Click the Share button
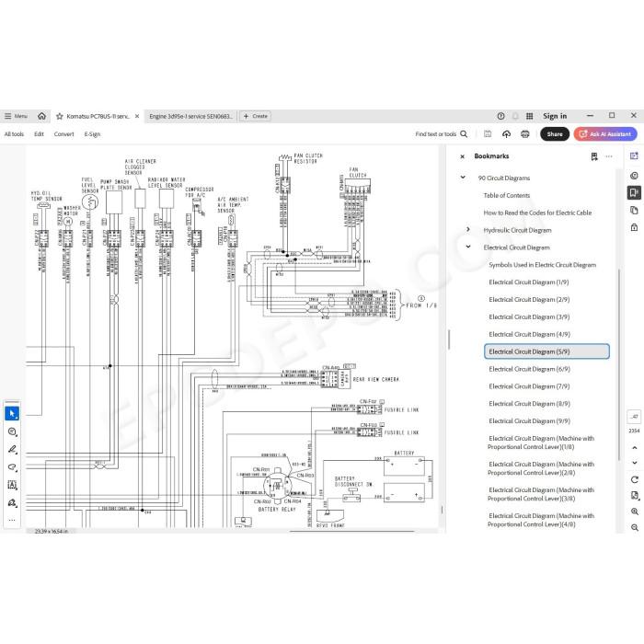Image resolution: width=644 pixels, height=644 pixels. pos(555,134)
